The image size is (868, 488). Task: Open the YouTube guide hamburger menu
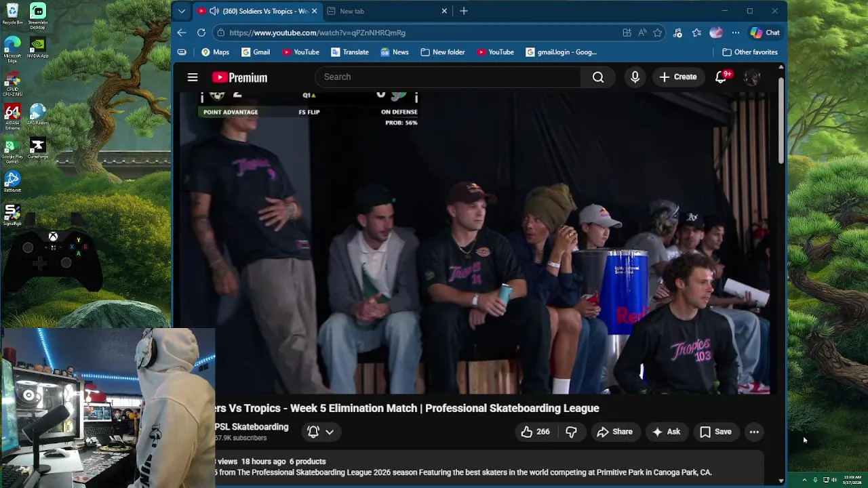pos(193,77)
